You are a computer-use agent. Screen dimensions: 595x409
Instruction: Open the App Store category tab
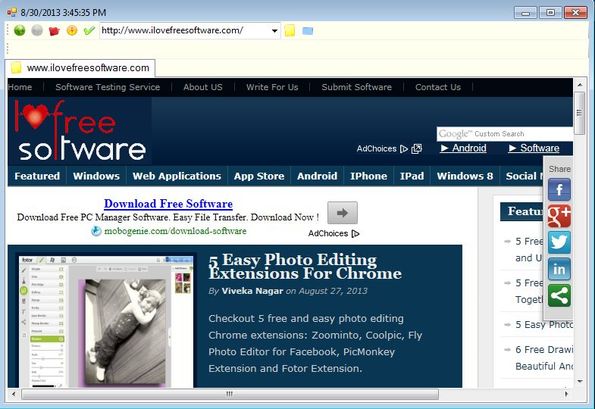coord(259,176)
